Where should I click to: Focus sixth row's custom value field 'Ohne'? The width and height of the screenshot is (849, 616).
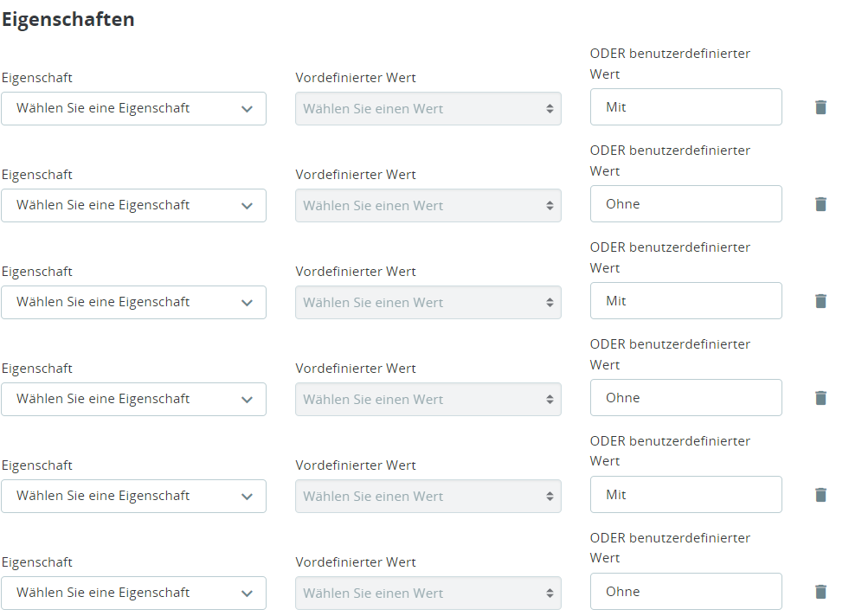click(x=685, y=592)
